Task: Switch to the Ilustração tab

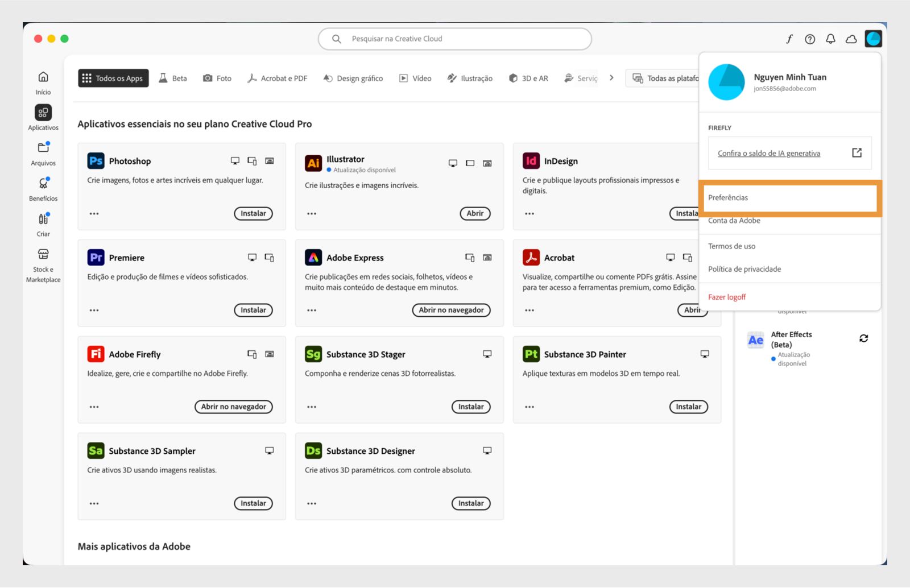Action: coord(470,78)
